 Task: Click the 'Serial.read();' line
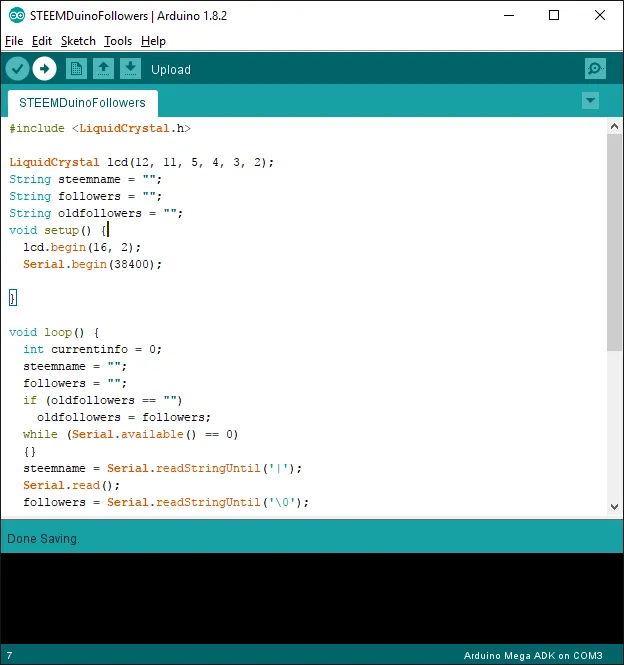72,485
